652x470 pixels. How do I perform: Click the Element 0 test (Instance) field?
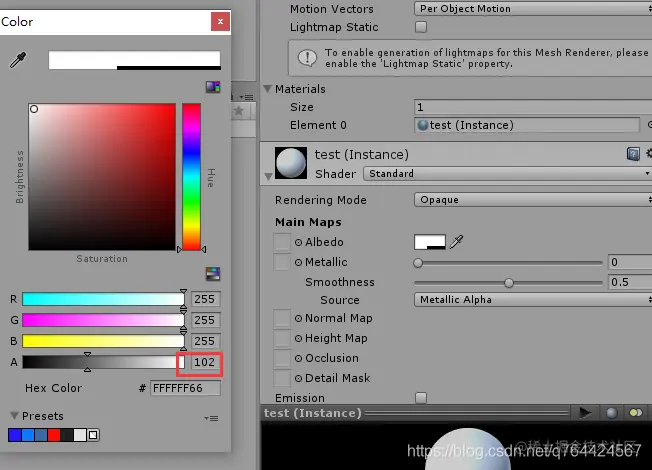527,125
